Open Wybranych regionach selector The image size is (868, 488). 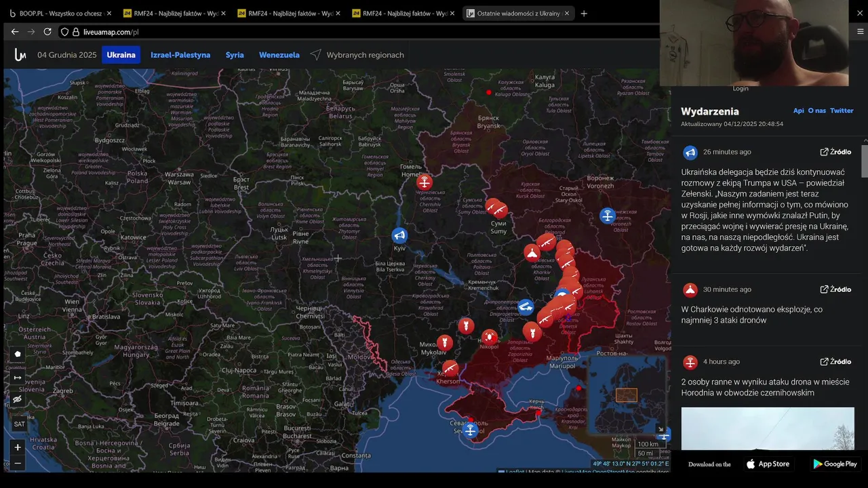(365, 55)
